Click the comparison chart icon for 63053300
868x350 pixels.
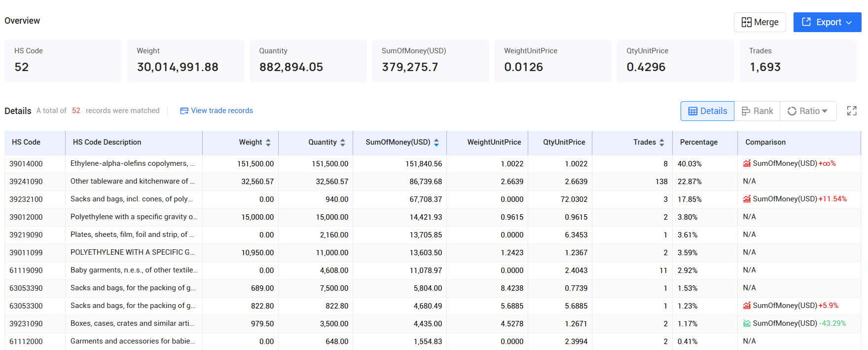(747, 306)
